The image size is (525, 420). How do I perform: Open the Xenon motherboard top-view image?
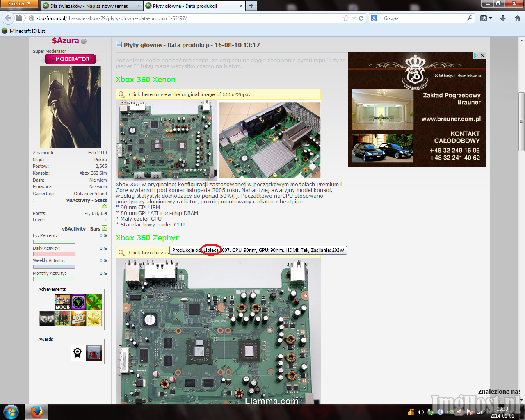pyautogui.click(x=167, y=140)
